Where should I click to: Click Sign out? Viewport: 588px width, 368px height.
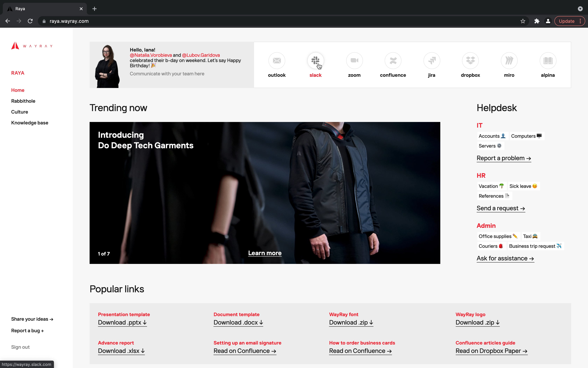click(20, 347)
